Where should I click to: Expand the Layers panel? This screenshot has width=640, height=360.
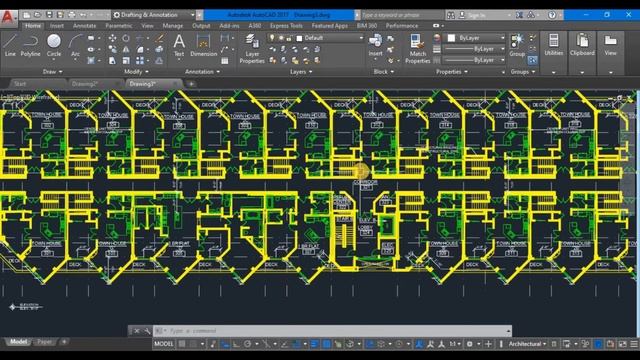pyautogui.click(x=301, y=72)
